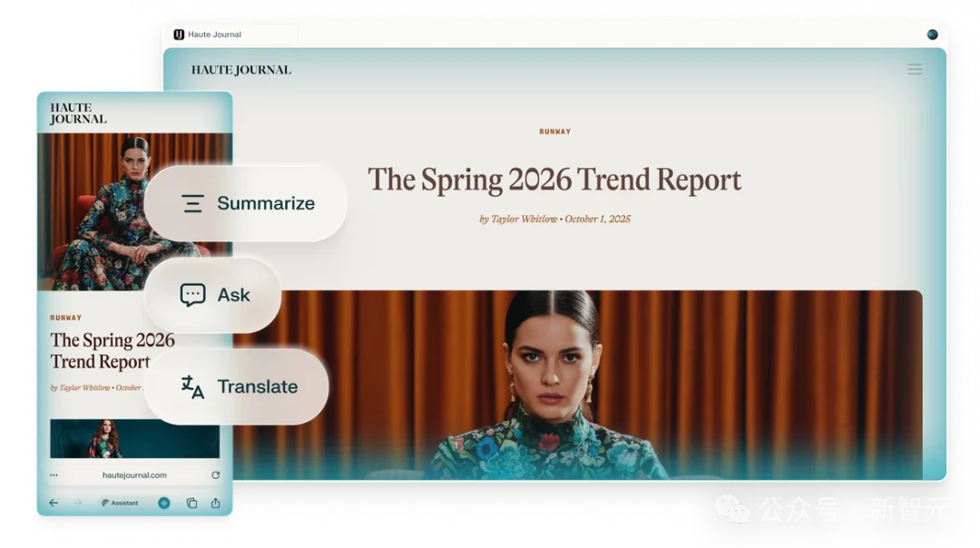Tap the hautejournal.com address field
980x548 pixels.
coord(134,475)
